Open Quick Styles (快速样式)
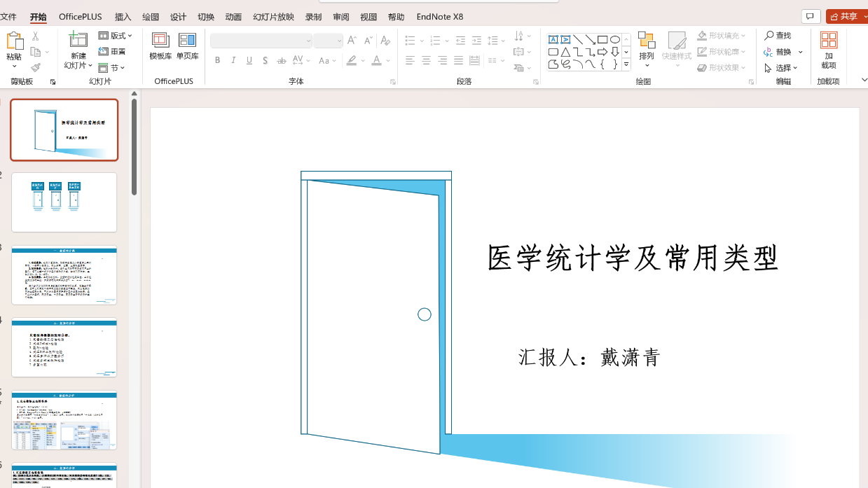Image resolution: width=868 pixels, height=488 pixels. (677, 50)
